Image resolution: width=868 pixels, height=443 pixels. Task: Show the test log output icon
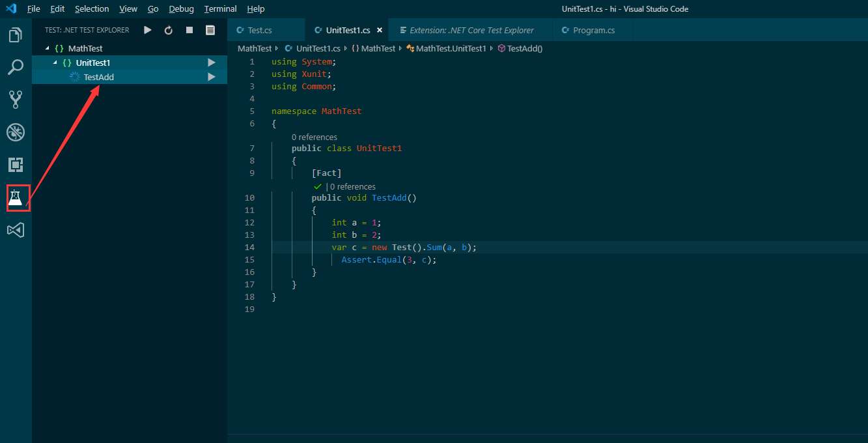[x=210, y=30]
